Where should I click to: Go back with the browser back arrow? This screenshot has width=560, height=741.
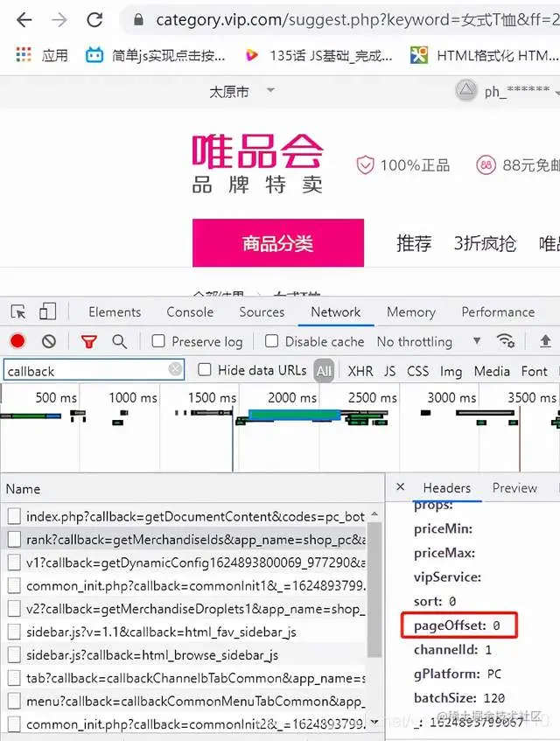[x=24, y=20]
